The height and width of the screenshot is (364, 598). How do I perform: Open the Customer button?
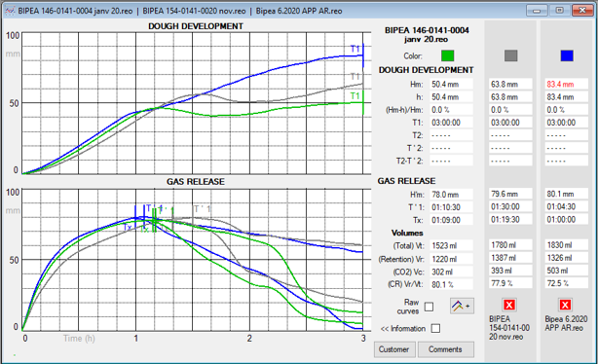tap(394, 349)
